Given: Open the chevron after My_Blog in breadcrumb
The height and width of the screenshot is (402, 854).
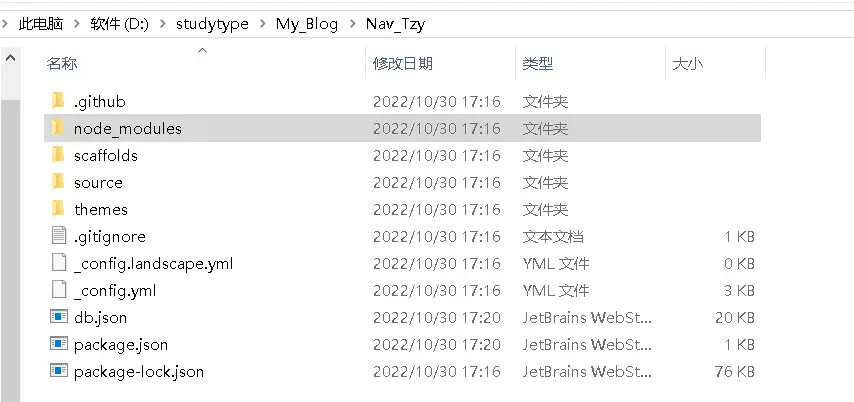Looking at the screenshot, I should (352, 24).
